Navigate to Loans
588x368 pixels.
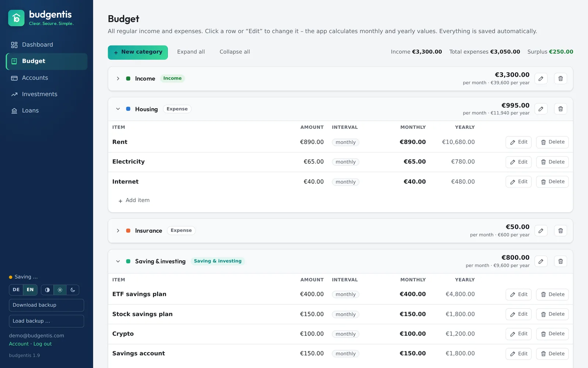pyautogui.click(x=46, y=110)
